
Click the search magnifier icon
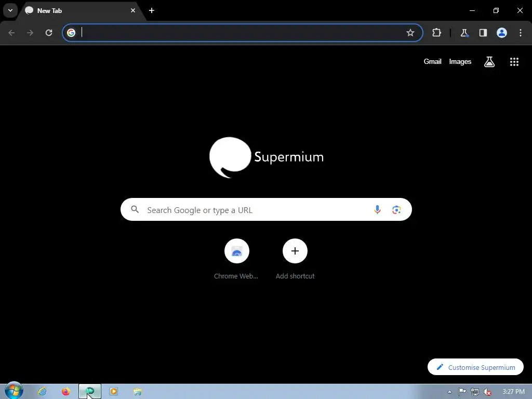coord(135,209)
